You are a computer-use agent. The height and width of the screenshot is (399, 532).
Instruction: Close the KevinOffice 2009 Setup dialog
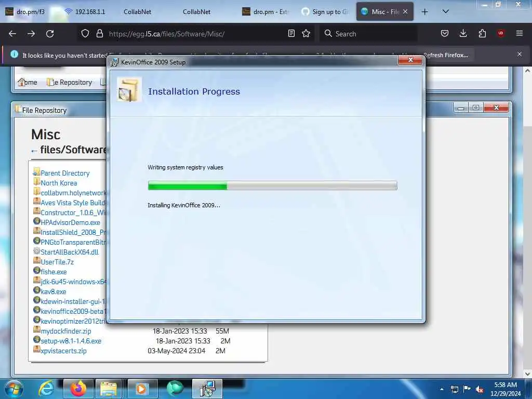pyautogui.click(x=410, y=60)
